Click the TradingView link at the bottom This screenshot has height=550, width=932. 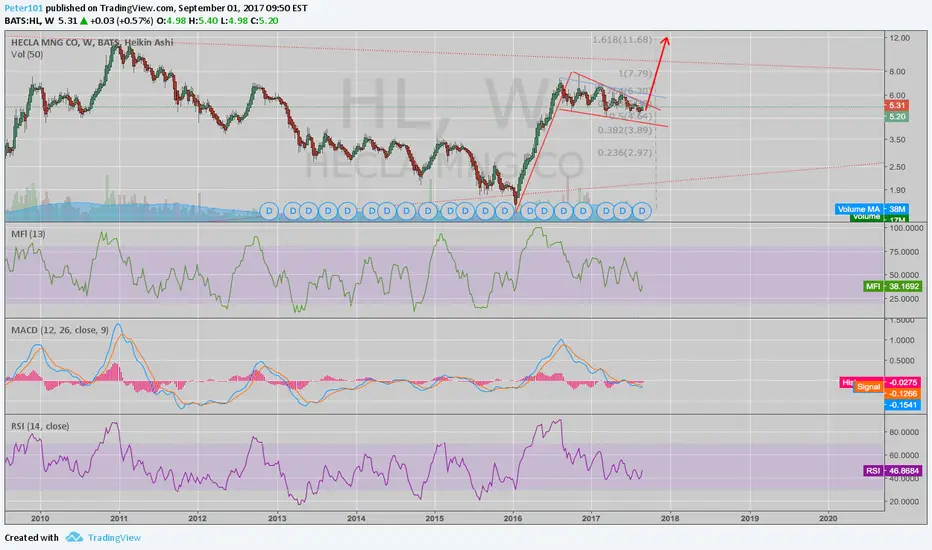click(114, 538)
